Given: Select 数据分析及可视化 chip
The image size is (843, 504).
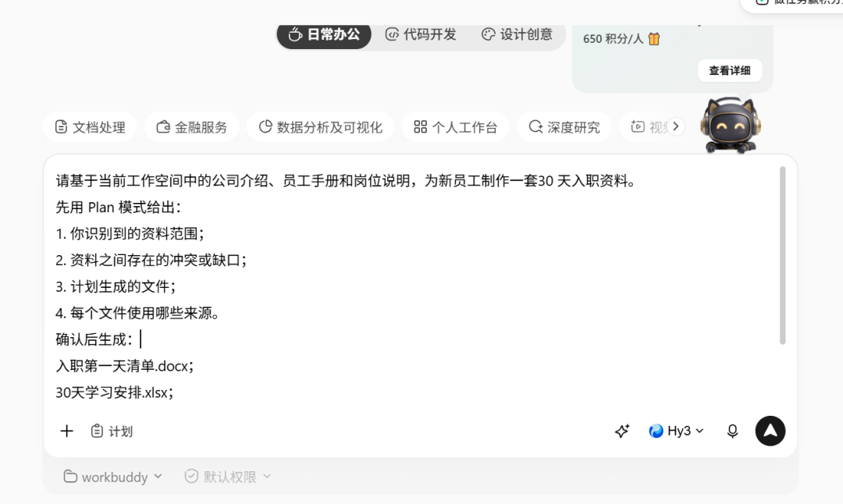Looking at the screenshot, I should 321,127.
